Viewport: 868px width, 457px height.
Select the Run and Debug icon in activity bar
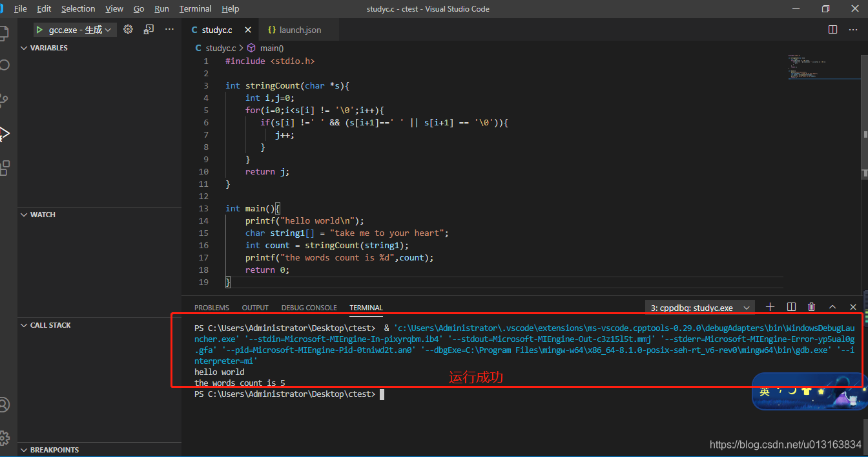6,134
